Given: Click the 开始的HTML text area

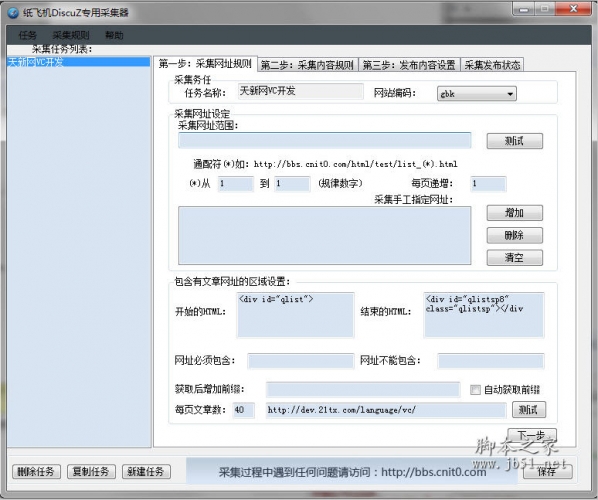Looking at the screenshot, I should [296, 315].
